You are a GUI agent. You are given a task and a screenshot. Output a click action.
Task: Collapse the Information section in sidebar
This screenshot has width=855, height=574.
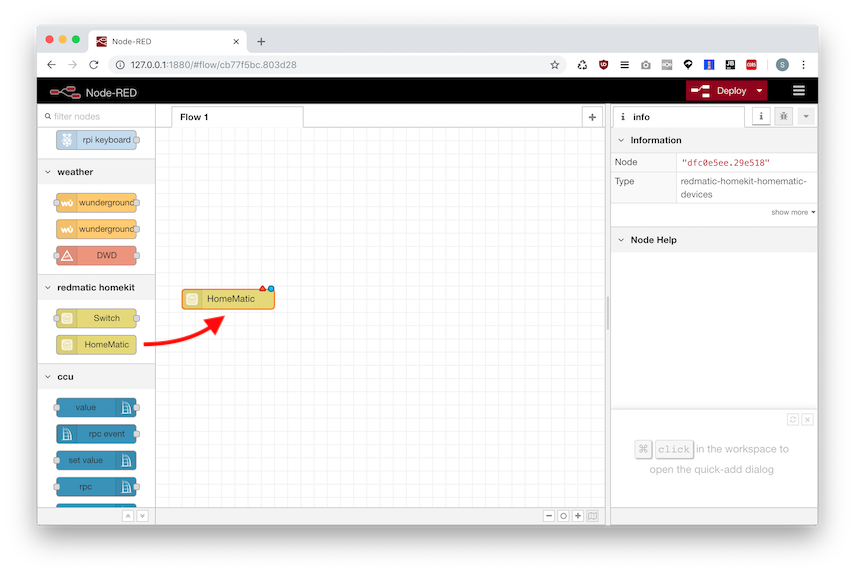[621, 141]
